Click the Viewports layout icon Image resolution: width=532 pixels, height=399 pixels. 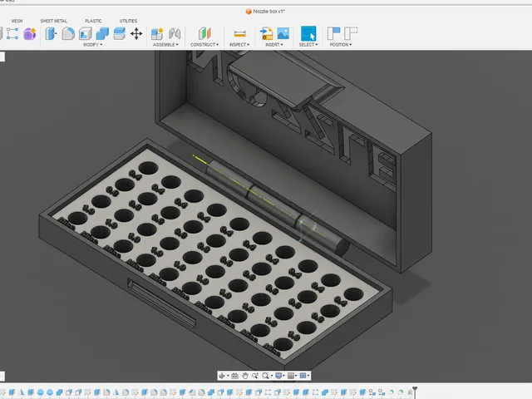point(303,376)
